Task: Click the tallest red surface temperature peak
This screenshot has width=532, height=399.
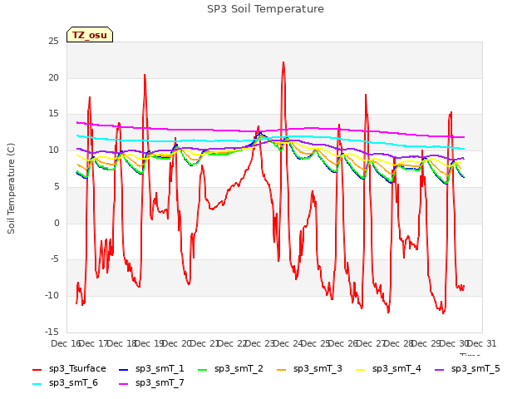Action: pos(283,63)
